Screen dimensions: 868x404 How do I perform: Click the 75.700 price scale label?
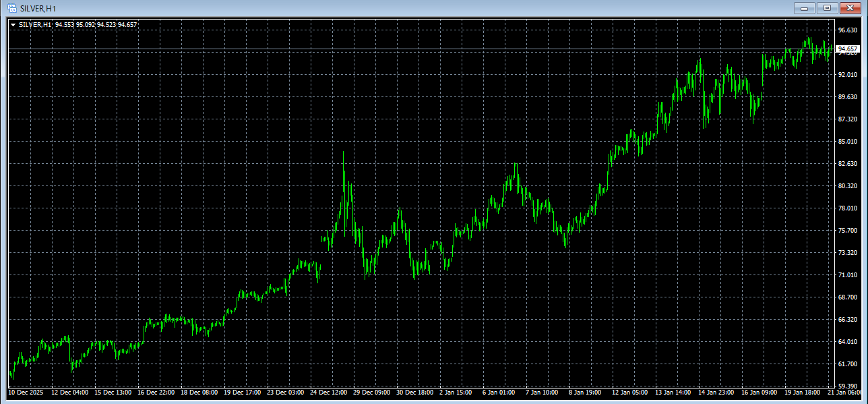coord(847,231)
